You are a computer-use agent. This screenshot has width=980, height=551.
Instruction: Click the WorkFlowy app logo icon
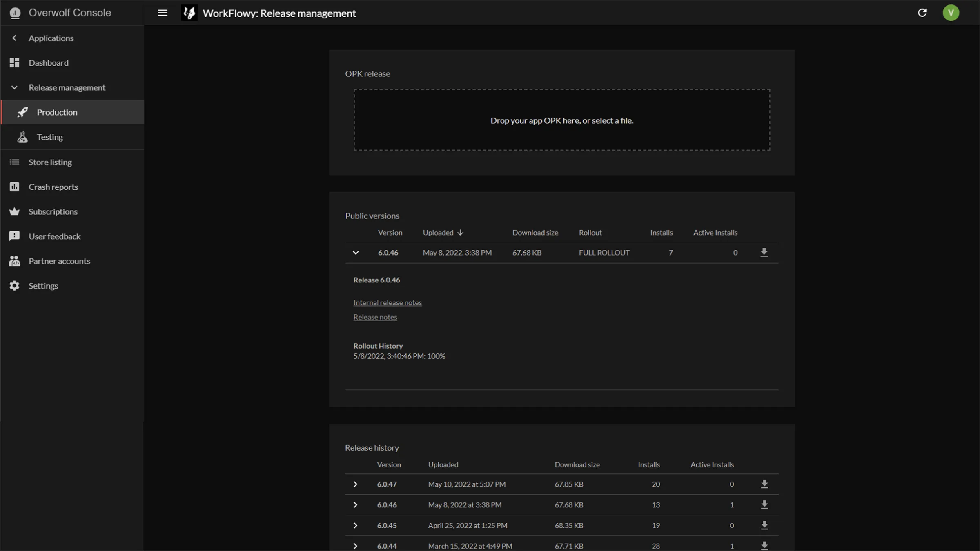[189, 13]
